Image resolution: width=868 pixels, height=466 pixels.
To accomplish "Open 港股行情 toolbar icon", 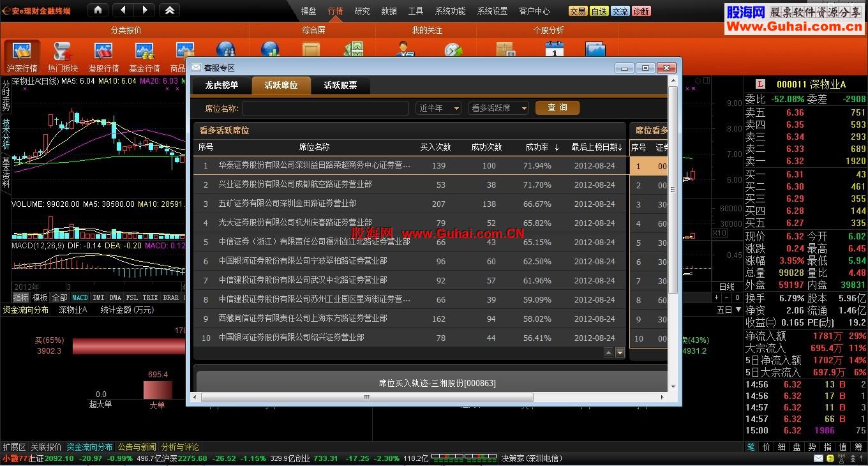I will [x=103, y=57].
